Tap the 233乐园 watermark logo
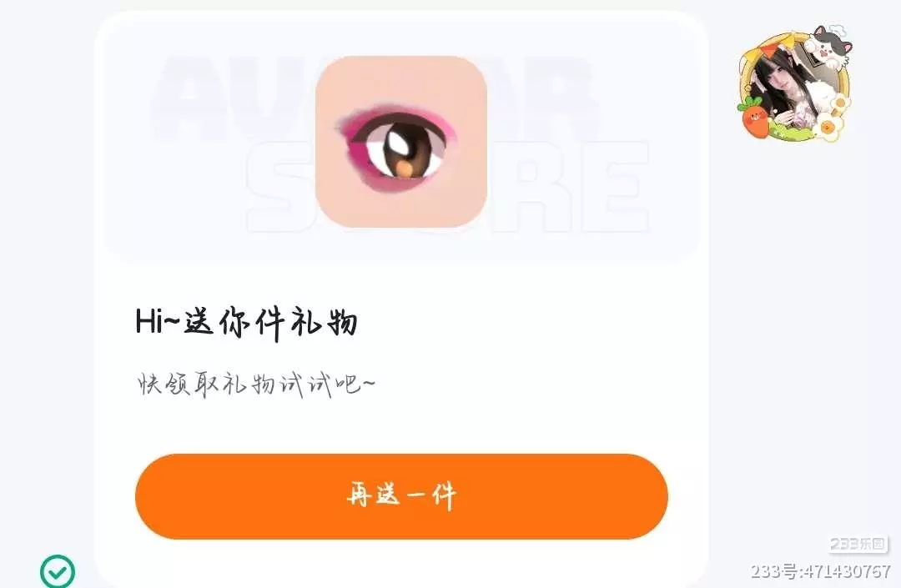This screenshot has width=901, height=588. tap(858, 544)
